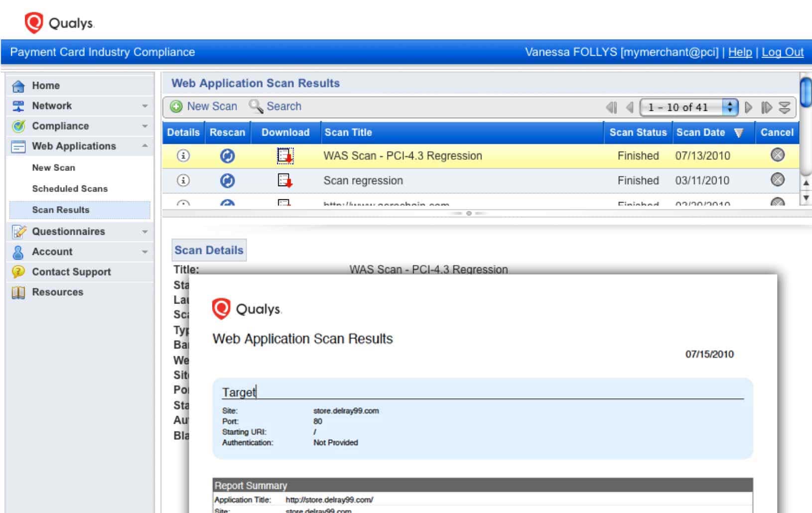Open the 1 - 10 of 41 page dropdown

[729, 108]
